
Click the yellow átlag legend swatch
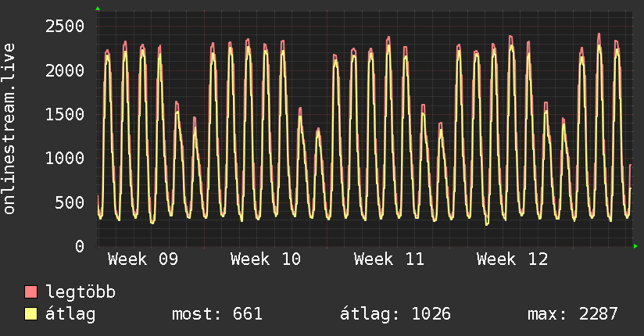[x=31, y=315]
